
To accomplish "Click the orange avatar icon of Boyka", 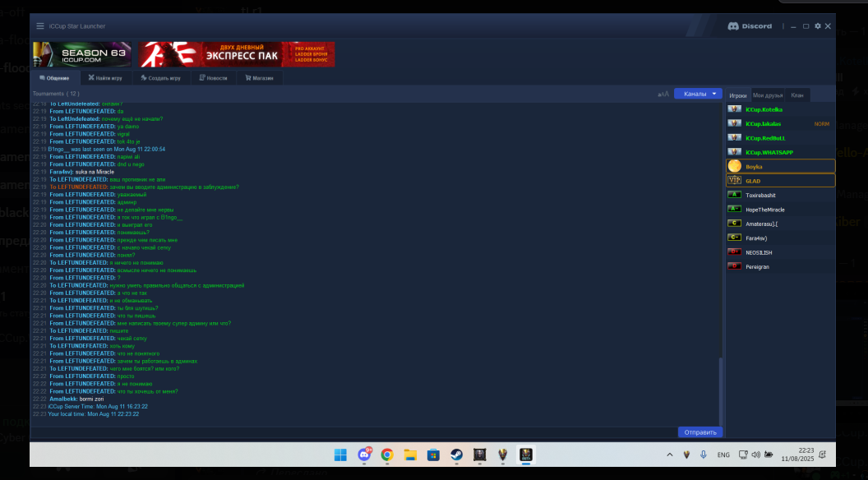I will pyautogui.click(x=734, y=166).
